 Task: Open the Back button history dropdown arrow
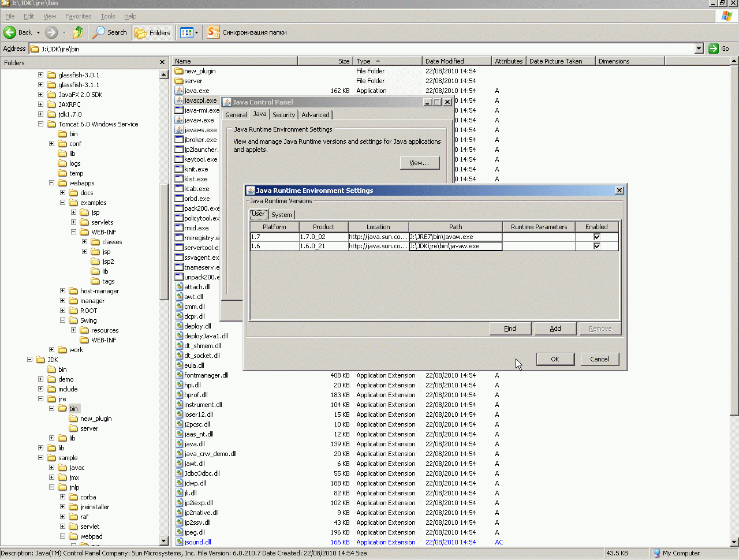click(x=38, y=33)
